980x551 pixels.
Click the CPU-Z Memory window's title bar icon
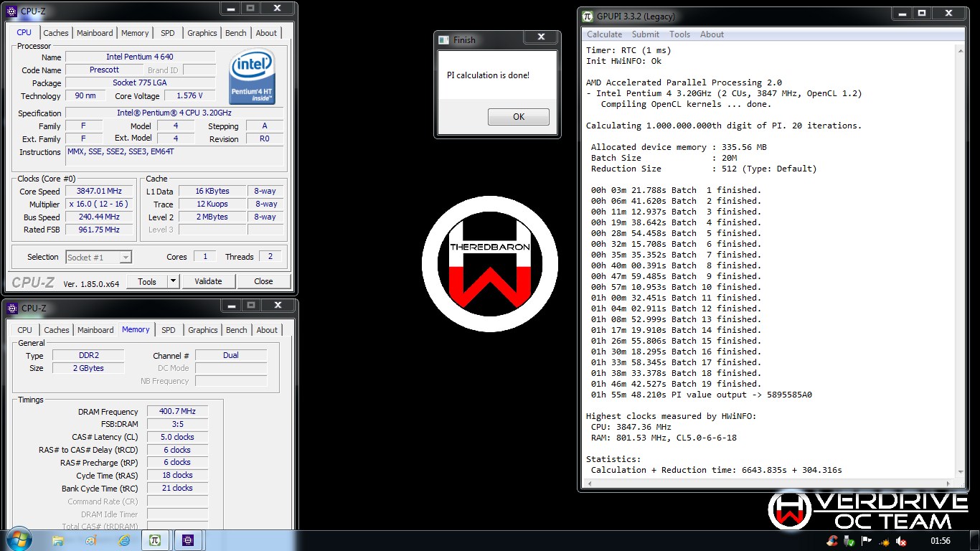click(11, 309)
